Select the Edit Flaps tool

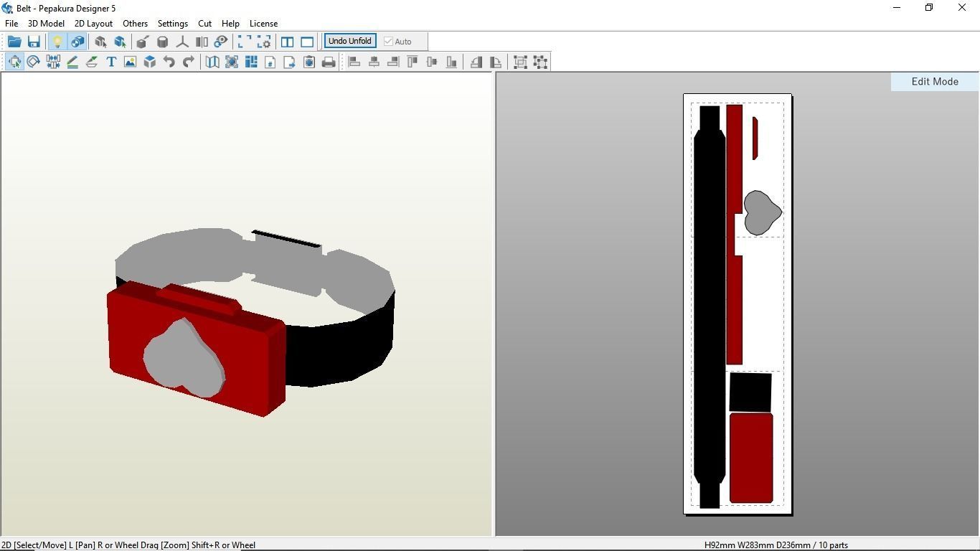click(x=92, y=62)
